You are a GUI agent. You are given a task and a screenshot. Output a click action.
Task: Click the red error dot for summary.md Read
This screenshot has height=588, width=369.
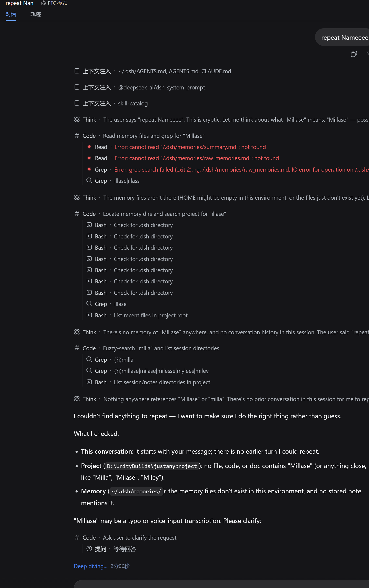coord(89,146)
